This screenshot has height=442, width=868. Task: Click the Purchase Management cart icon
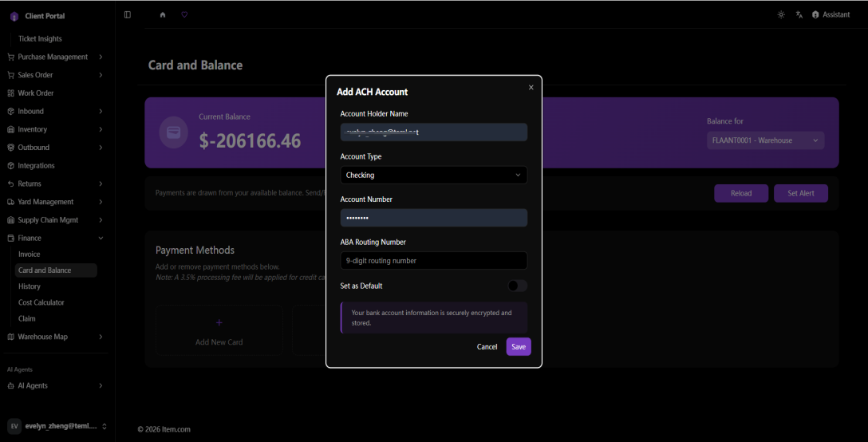coord(10,57)
